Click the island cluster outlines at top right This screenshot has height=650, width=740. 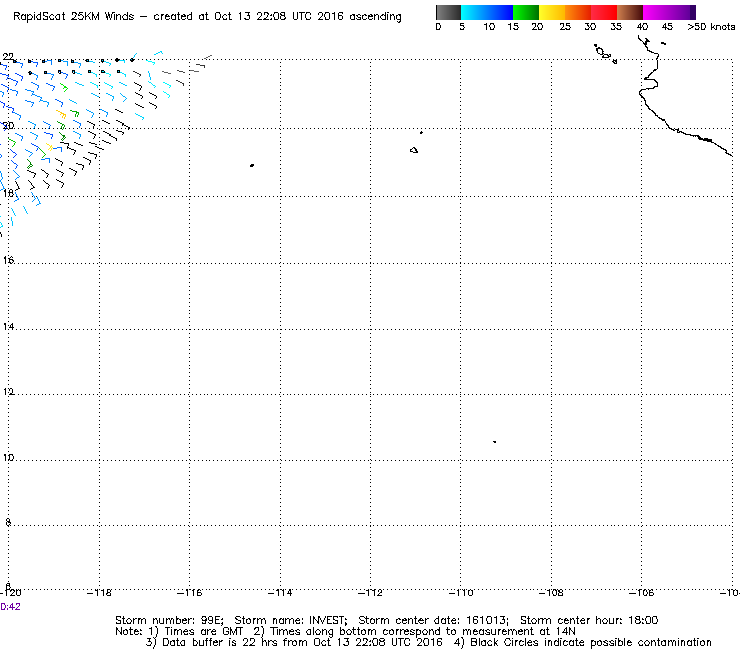[x=605, y=53]
